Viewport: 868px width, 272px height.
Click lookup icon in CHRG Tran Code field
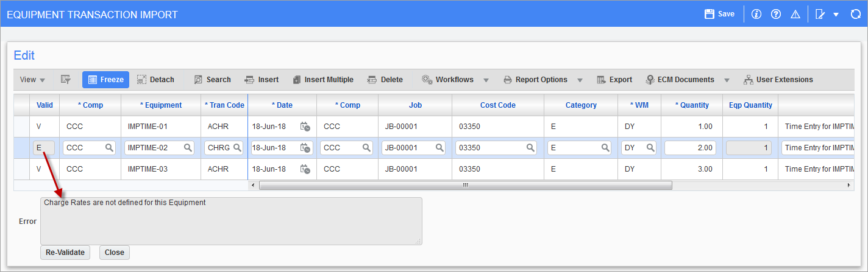pos(236,148)
